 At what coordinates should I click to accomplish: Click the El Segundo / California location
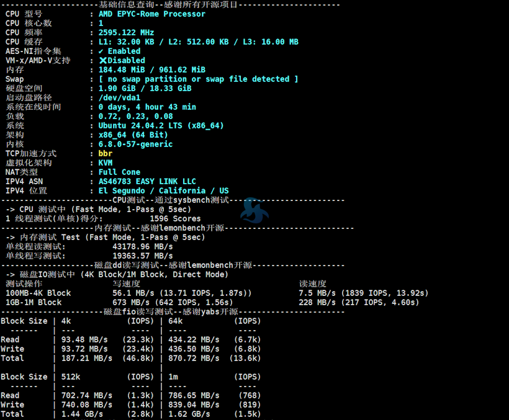point(163,191)
